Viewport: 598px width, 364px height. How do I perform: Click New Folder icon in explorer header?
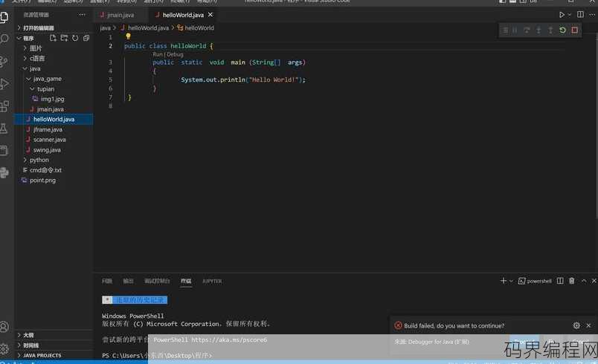(x=64, y=38)
